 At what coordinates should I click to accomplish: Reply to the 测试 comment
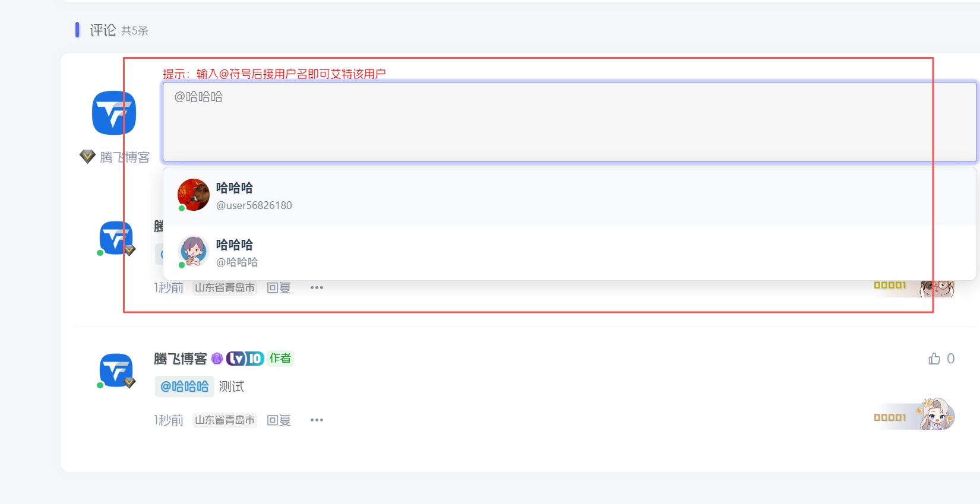coord(279,420)
